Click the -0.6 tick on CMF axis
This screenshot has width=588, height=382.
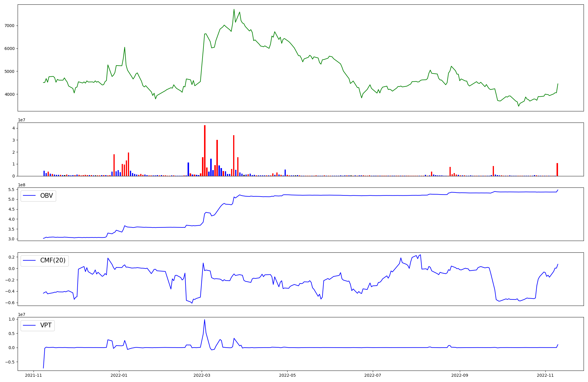(10, 303)
